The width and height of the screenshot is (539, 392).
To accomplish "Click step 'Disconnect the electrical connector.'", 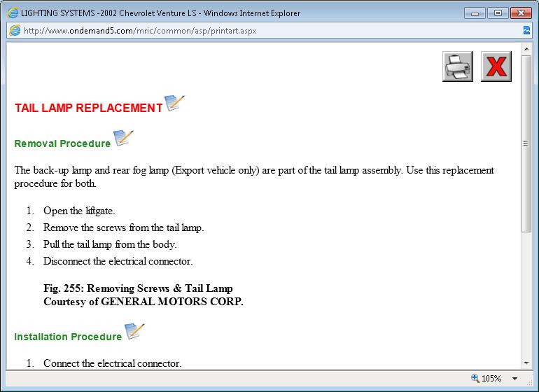I will [x=118, y=261].
